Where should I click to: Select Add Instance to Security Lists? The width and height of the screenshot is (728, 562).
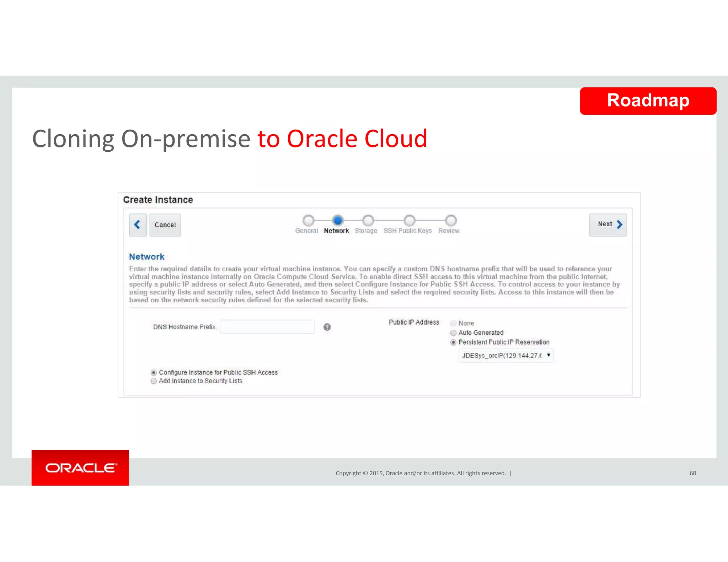(154, 381)
